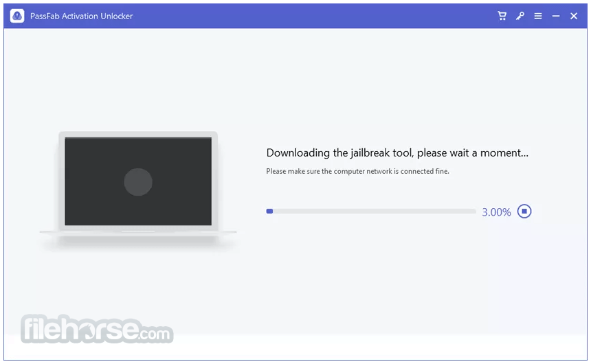The image size is (591, 364).
Task: Click the "Downloading the jailbreak tool" heading
Action: [397, 153]
